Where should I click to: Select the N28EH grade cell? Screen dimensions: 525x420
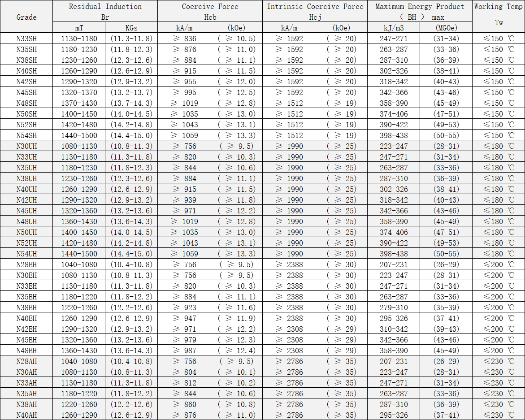(26, 264)
